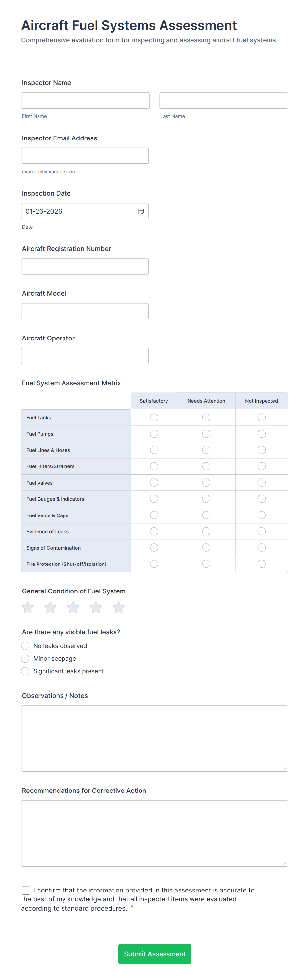Click the Submit Assessment button

(x=155, y=954)
